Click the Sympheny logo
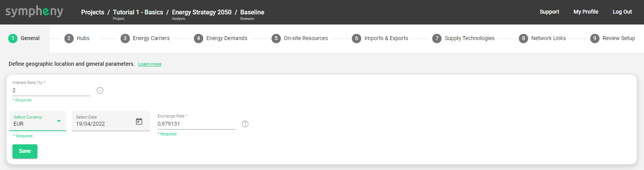The image size is (644, 170). point(34,12)
